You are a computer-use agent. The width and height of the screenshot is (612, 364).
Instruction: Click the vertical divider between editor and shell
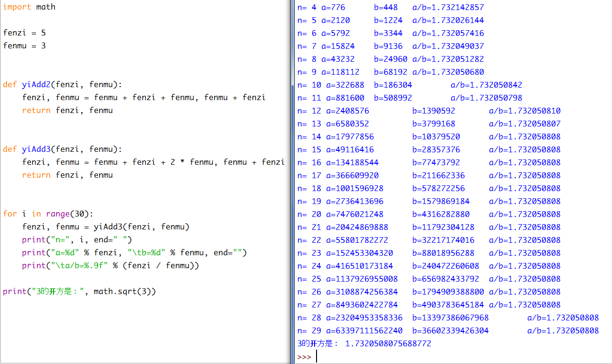tap(292, 182)
